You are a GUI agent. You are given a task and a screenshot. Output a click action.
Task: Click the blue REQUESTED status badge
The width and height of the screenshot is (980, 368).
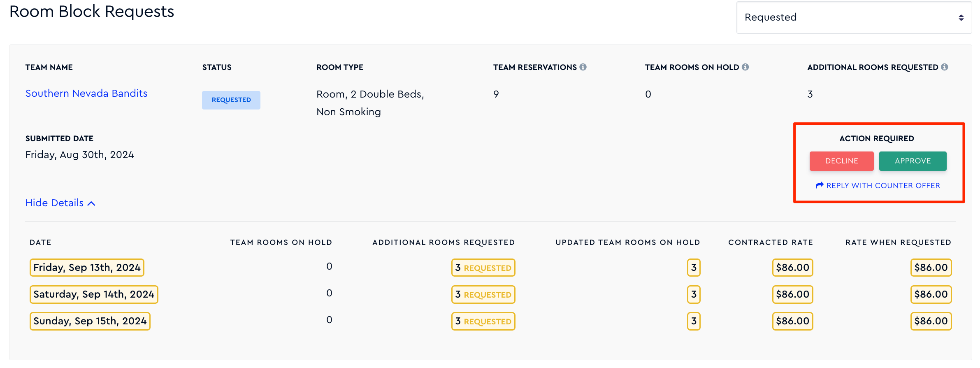[x=231, y=100]
